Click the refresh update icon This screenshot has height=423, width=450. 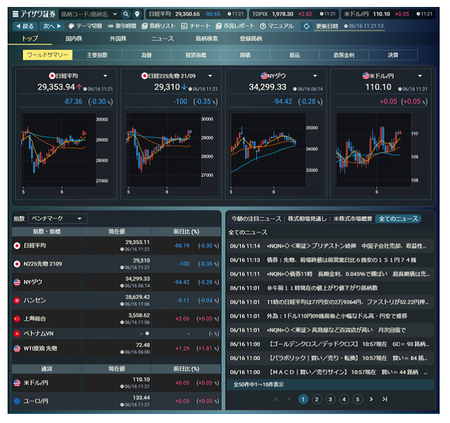point(306,26)
